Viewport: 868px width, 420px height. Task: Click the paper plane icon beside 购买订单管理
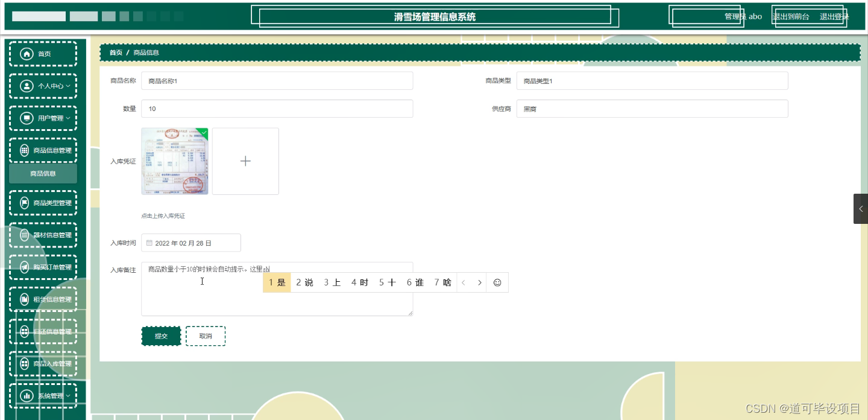click(x=25, y=267)
